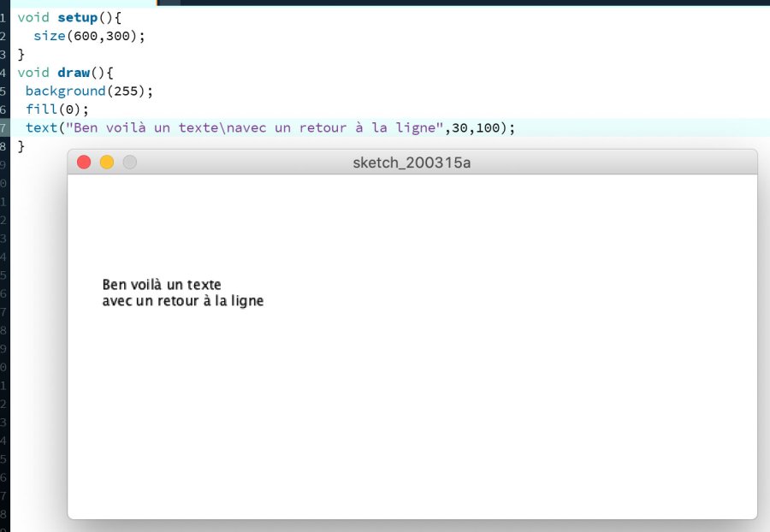
Task: Click line number 4 in the gutter
Action: pos(3,72)
